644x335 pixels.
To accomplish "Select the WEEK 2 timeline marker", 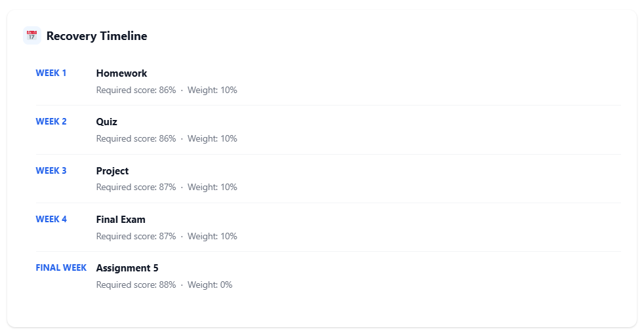I will coord(51,122).
